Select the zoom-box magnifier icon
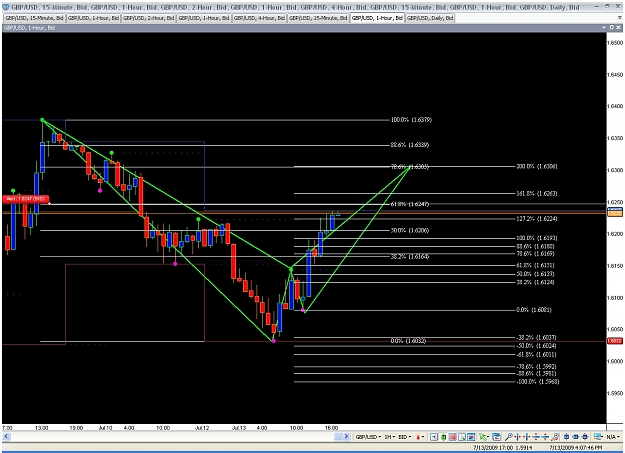This screenshot has width=625, height=453. click(x=462, y=437)
